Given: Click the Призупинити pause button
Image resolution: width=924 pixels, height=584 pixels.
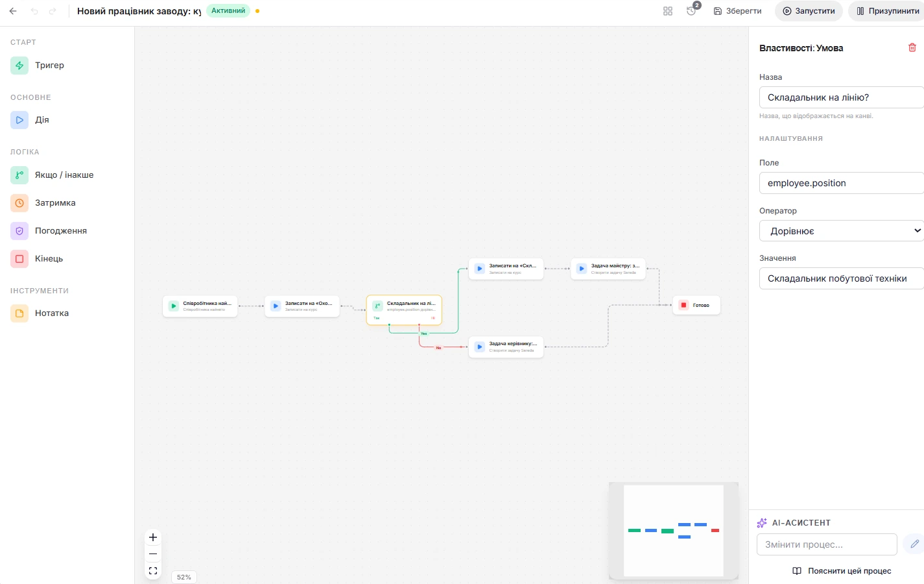Looking at the screenshot, I should coord(887,11).
